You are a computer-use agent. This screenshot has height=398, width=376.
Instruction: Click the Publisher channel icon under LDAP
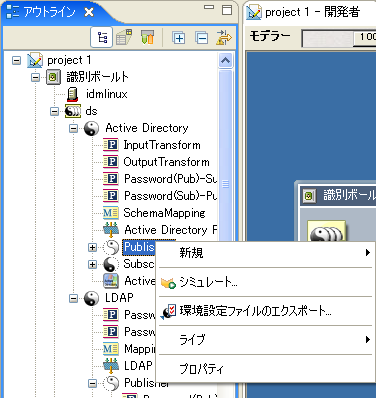pyautogui.click(x=111, y=383)
